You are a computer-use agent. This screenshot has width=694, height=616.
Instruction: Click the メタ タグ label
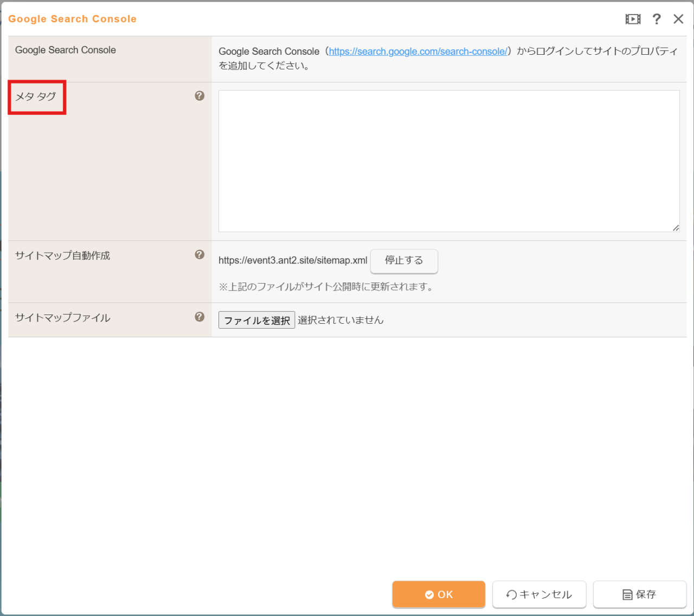tap(36, 97)
